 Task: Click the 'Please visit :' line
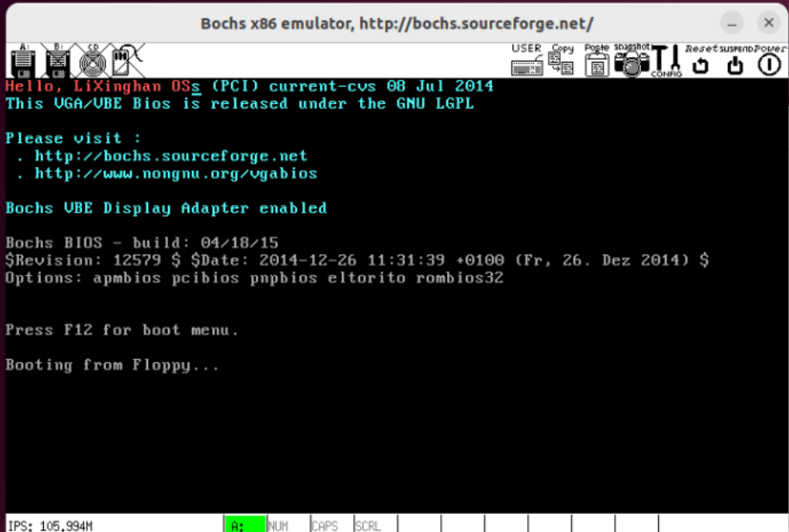coord(73,139)
